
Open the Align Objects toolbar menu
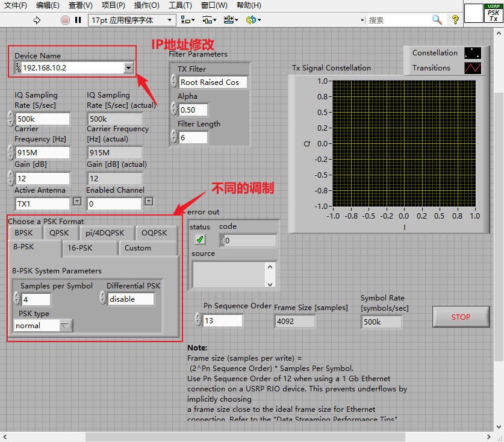click(188, 20)
